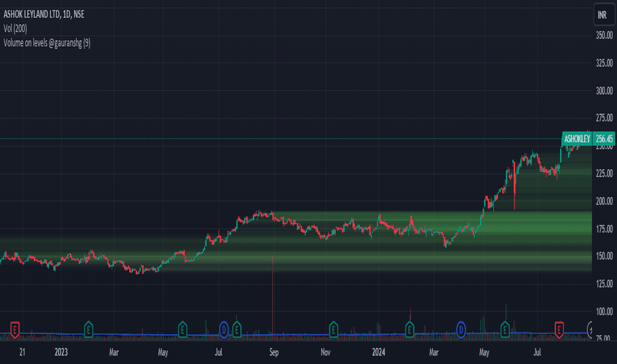
Task: Click the 100.00 price axis label
Action: coord(604,312)
